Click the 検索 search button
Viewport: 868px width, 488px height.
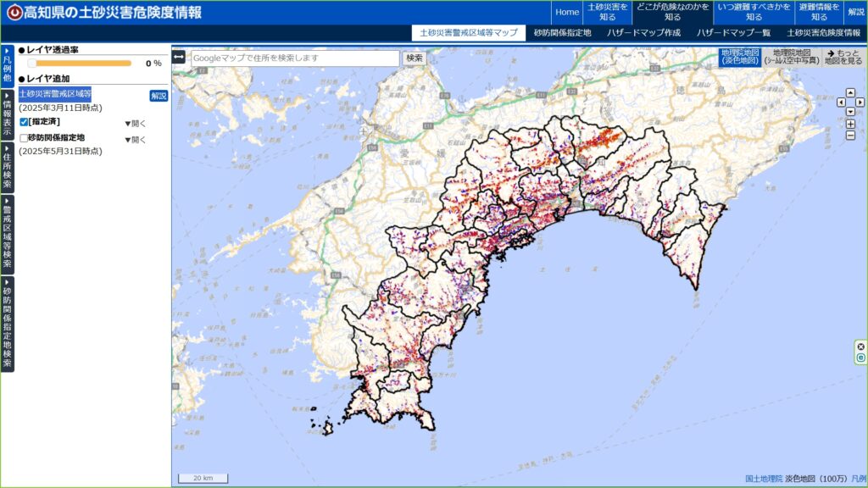click(x=415, y=59)
